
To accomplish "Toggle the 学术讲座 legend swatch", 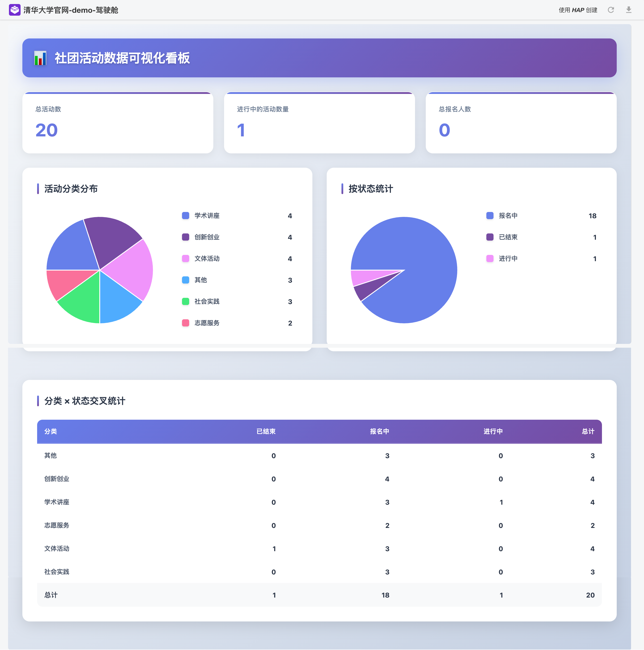I will click(x=185, y=216).
